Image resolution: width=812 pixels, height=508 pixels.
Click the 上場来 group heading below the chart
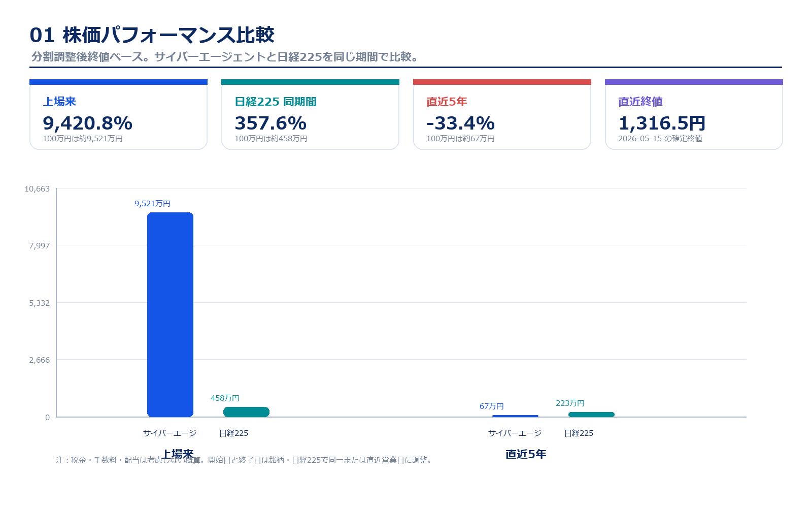178,454
